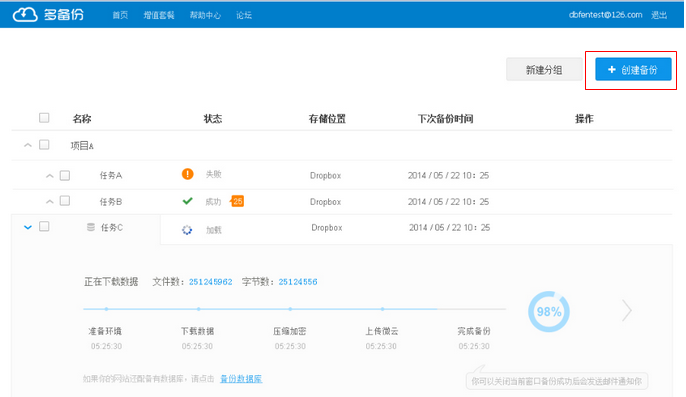Viewport: 686px width, 397px height.
Task: Click the 任务C task name
Action: tap(112, 228)
